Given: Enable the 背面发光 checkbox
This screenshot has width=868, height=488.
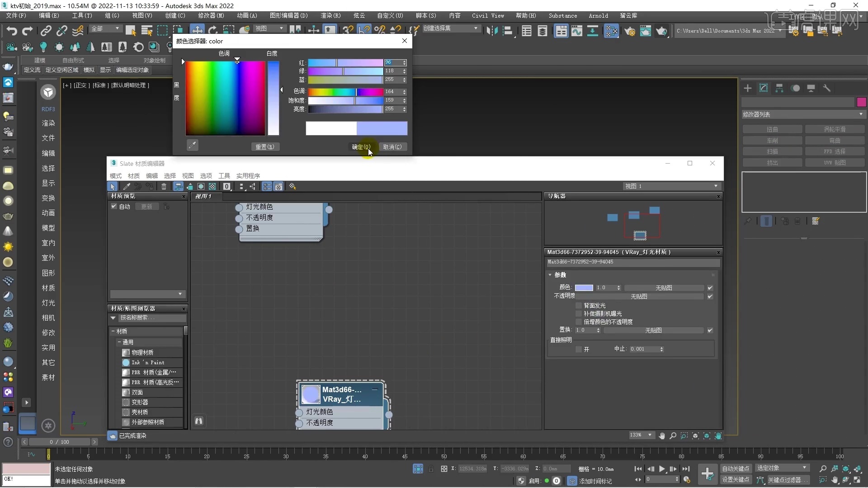Looking at the screenshot, I should point(578,305).
